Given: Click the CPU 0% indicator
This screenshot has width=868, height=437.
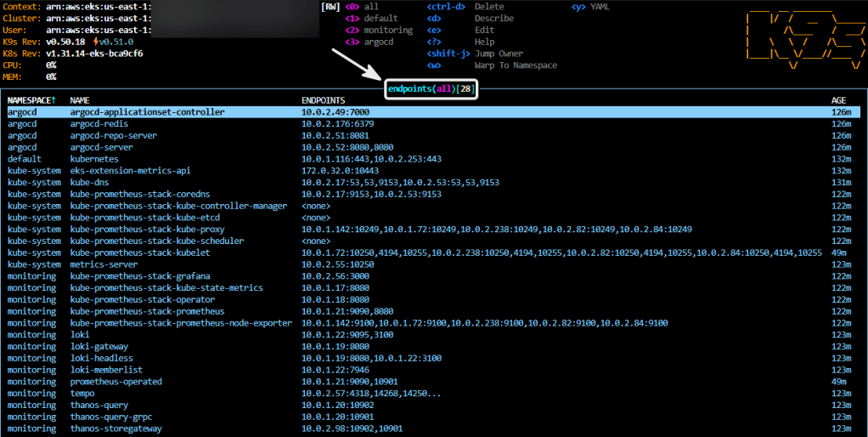Looking at the screenshot, I should pos(30,65).
